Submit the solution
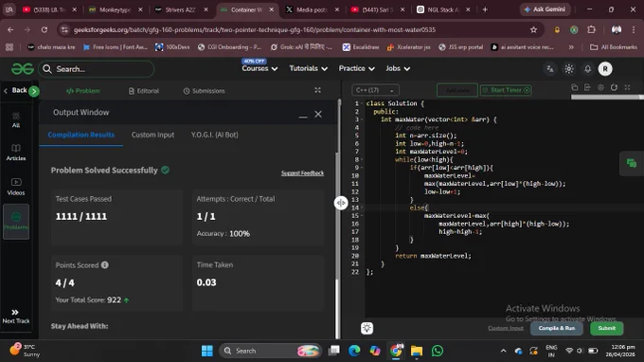This screenshot has height=362, width=644. [x=607, y=328]
